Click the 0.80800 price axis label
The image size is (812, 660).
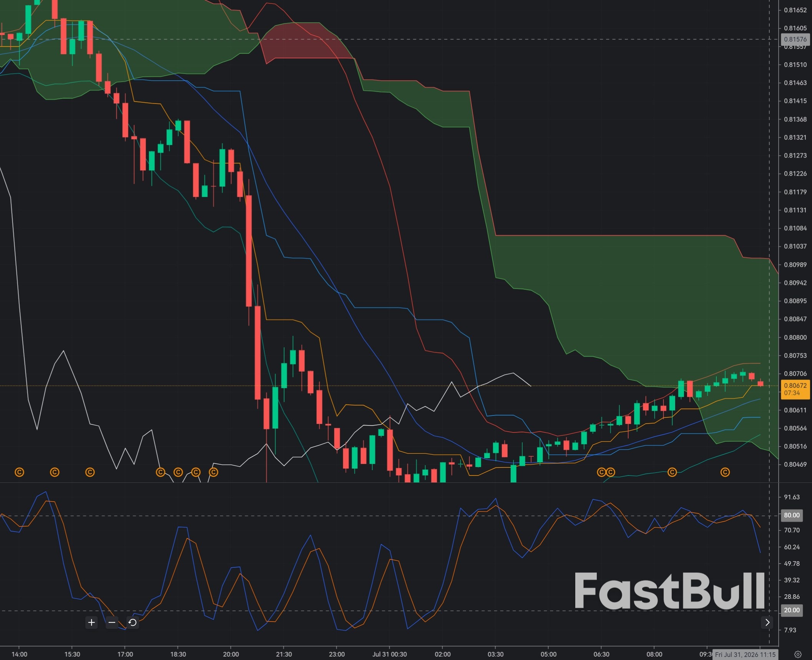tap(795, 337)
